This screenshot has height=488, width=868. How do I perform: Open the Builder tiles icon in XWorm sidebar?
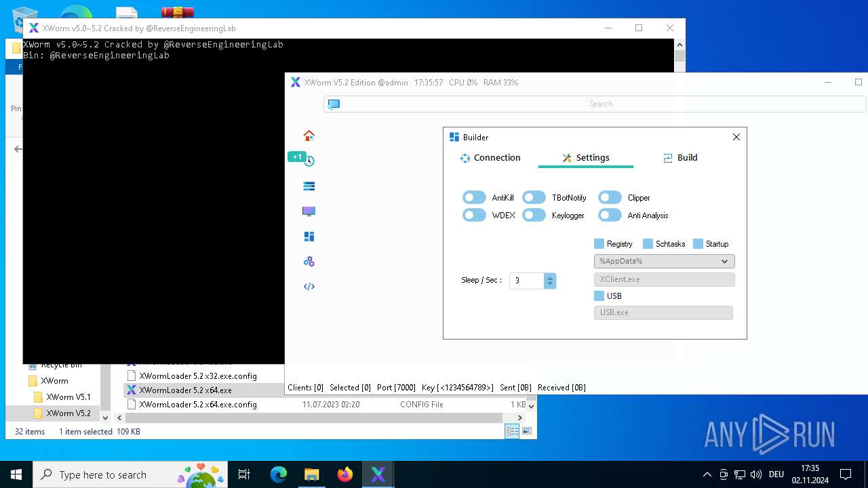(x=309, y=237)
